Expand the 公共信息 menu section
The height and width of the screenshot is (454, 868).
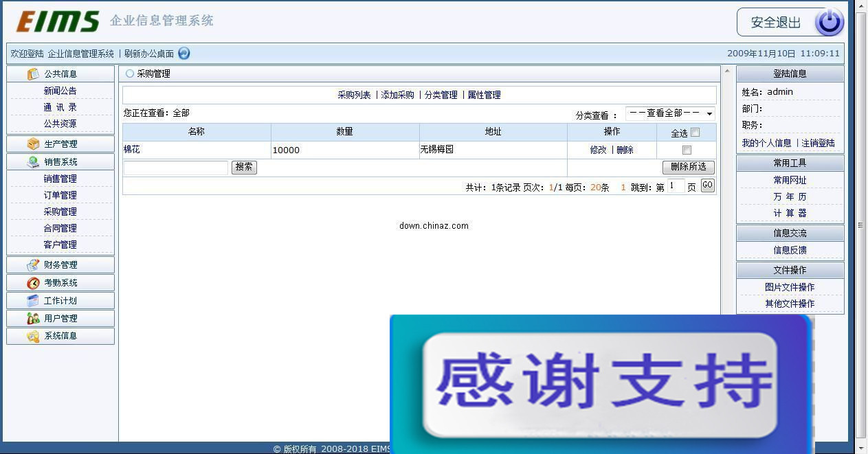[x=60, y=73]
